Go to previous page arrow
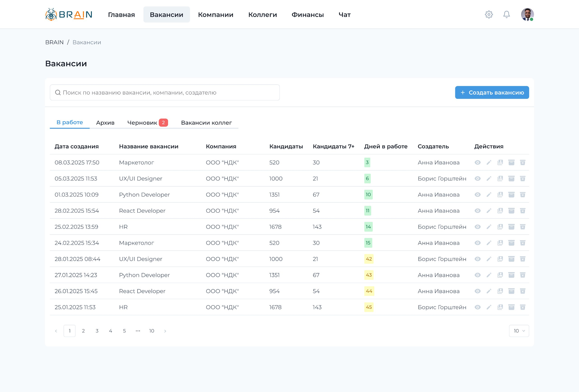The height and width of the screenshot is (392, 579). click(56, 331)
